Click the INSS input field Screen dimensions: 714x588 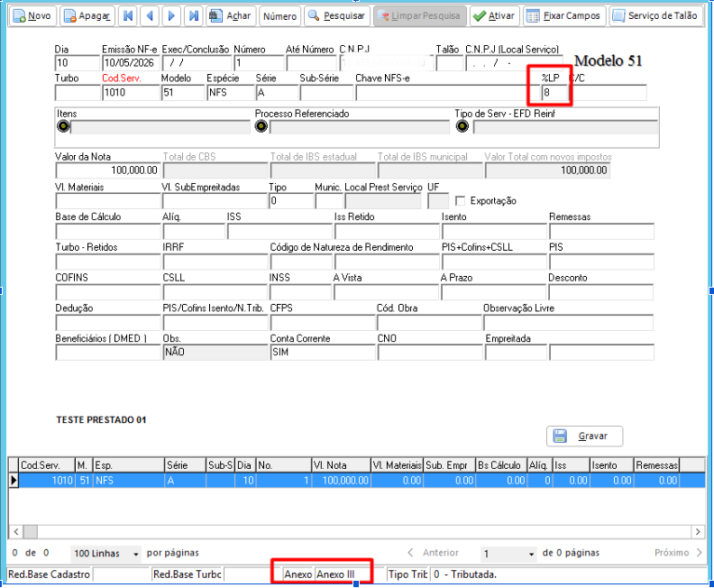pyautogui.click(x=300, y=292)
